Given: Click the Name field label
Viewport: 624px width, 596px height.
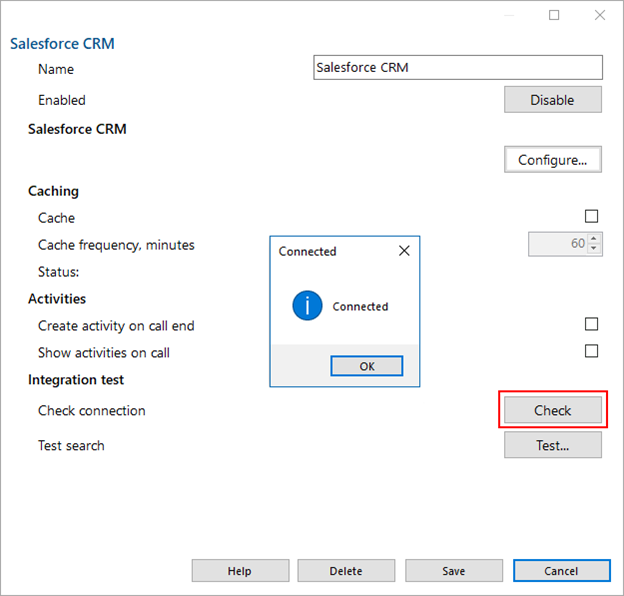Looking at the screenshot, I should coord(56,69).
